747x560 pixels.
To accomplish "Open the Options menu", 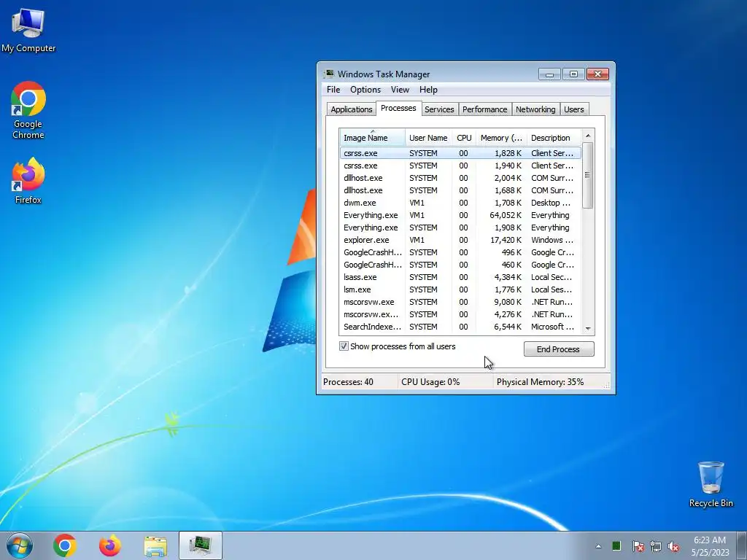I will [365, 90].
